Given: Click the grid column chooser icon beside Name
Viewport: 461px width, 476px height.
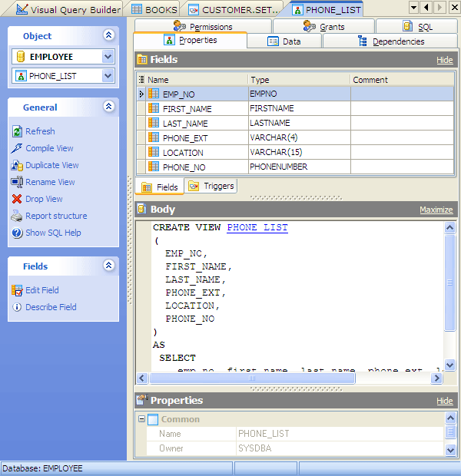Looking at the screenshot, I should point(141,80).
